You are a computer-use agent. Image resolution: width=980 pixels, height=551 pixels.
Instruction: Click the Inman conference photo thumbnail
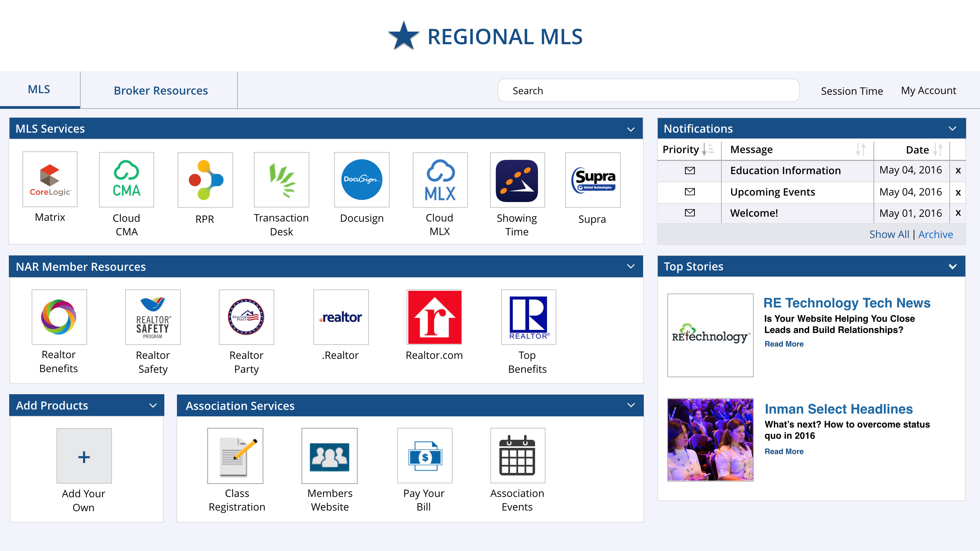pos(710,439)
